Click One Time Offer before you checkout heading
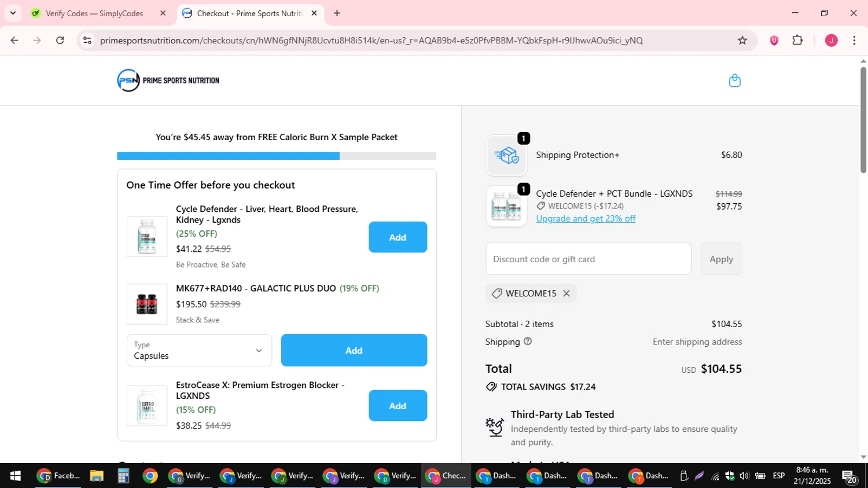868x488 pixels. (211, 185)
